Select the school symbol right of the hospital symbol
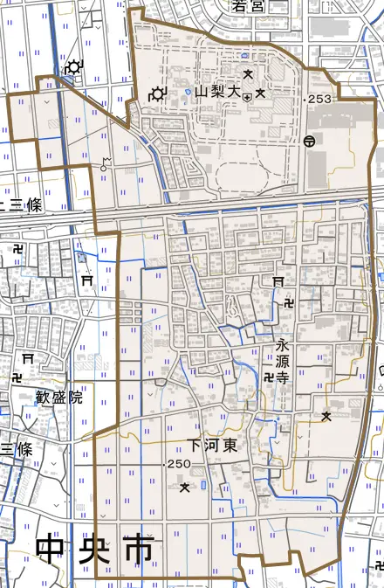 (x=260, y=93)
